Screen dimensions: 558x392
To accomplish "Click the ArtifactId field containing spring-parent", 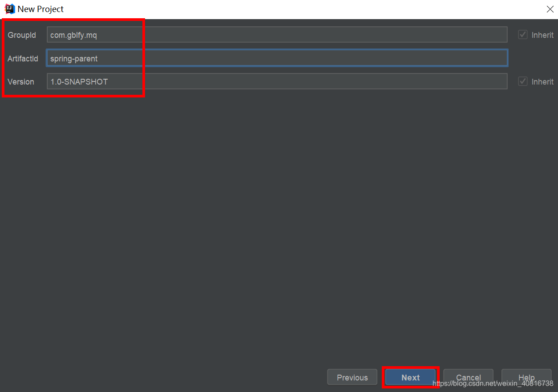I will tap(277, 58).
